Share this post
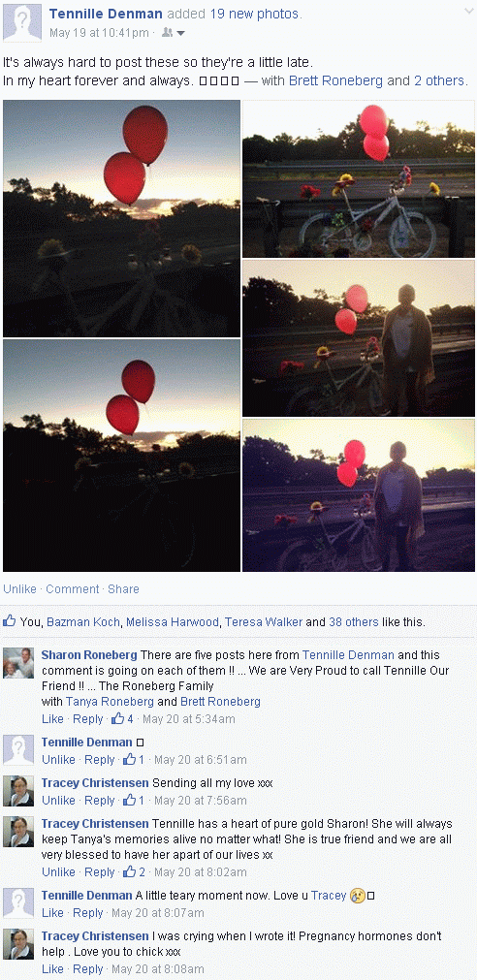The width and height of the screenshot is (477, 980). pos(124,588)
